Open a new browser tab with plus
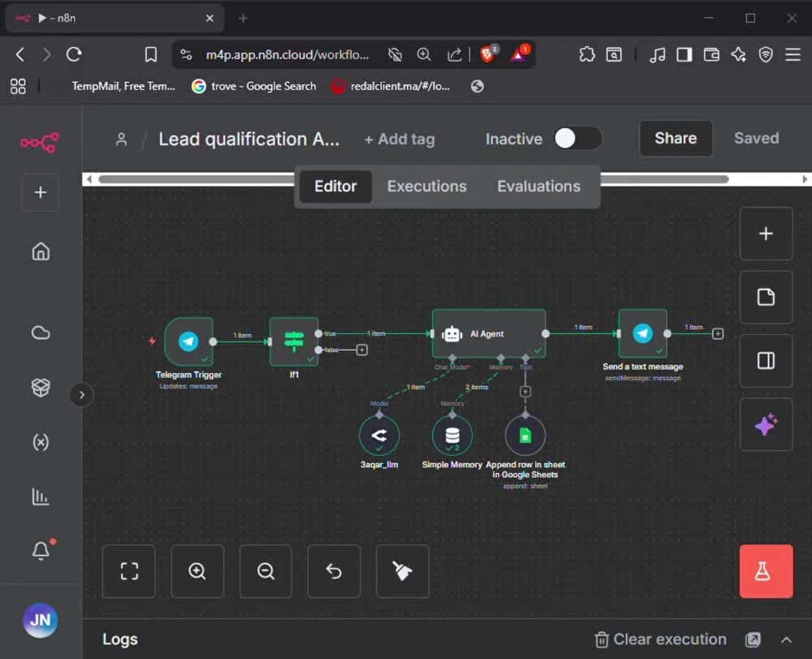This screenshot has width=812, height=659. point(243,19)
